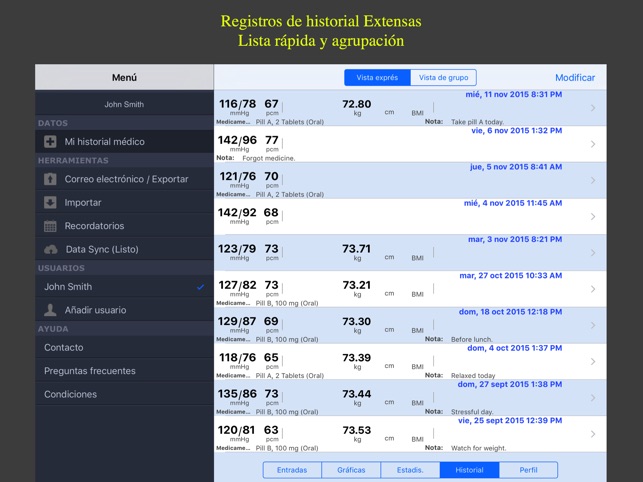Open chevron for 4 nov 2015 entry
This screenshot has width=643, height=482.
click(593, 217)
